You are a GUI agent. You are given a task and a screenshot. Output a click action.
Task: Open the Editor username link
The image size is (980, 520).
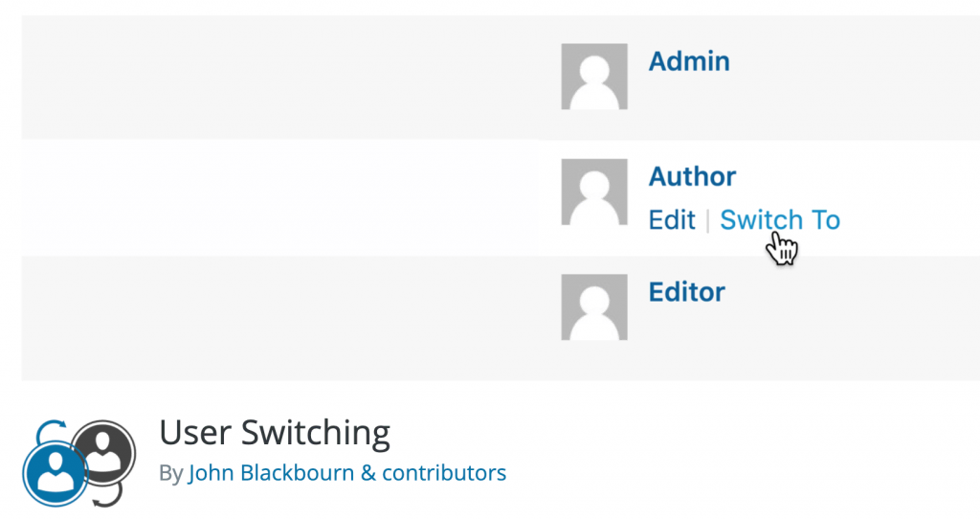pos(686,291)
